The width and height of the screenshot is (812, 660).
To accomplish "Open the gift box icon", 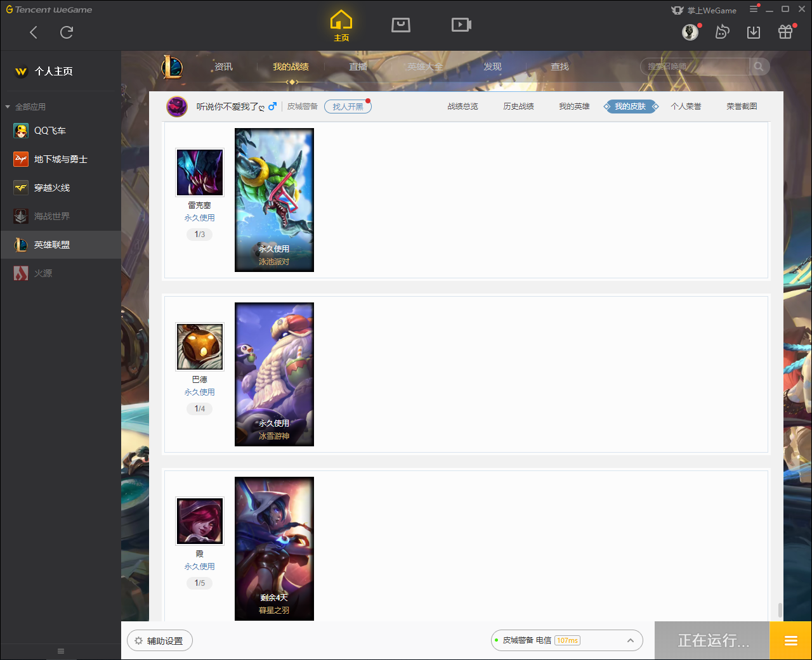I will (785, 32).
